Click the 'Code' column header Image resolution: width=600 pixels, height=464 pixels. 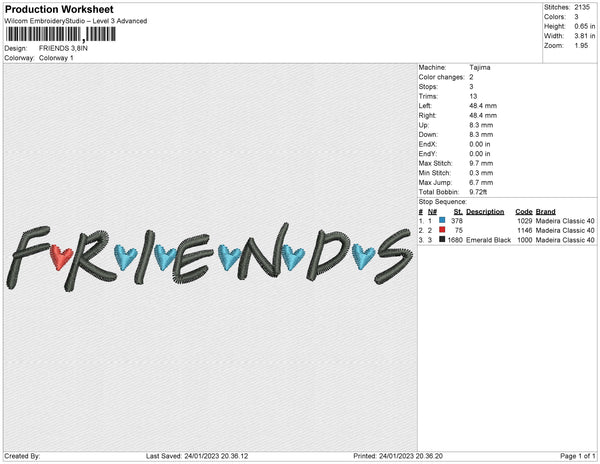click(523, 212)
